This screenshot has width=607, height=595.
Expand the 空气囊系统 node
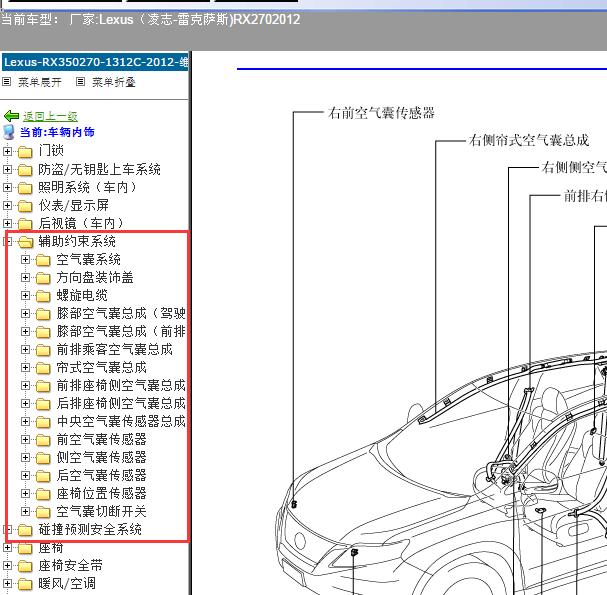tap(25, 259)
